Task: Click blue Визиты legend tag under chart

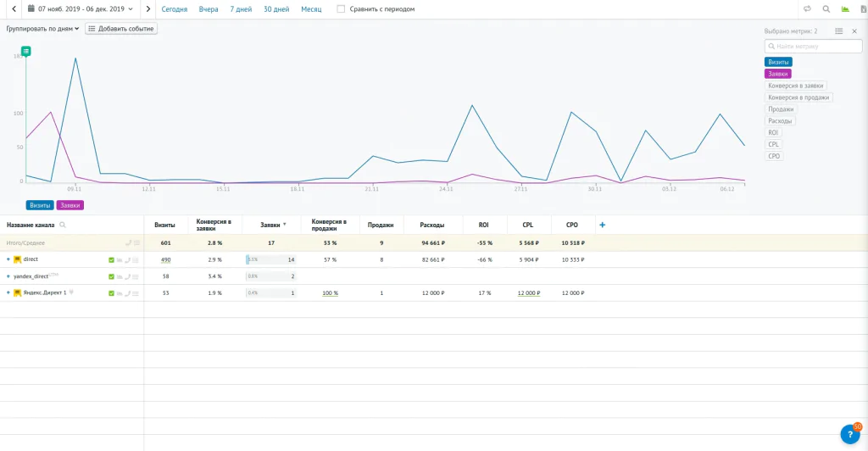Action: (x=40, y=205)
